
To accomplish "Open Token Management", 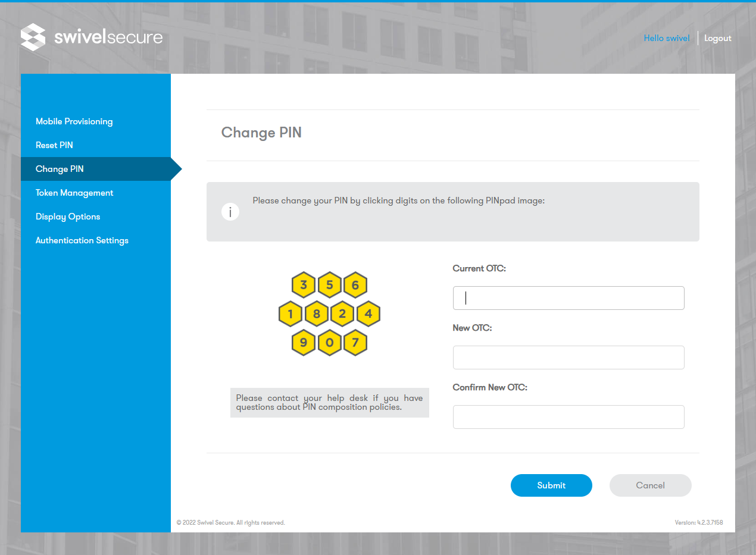I will [x=74, y=193].
